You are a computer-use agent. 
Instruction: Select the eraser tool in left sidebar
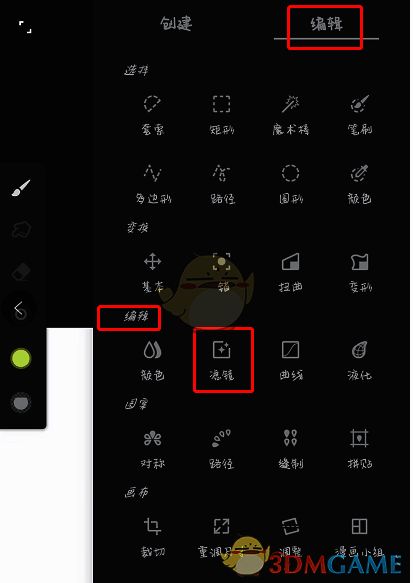[21, 272]
